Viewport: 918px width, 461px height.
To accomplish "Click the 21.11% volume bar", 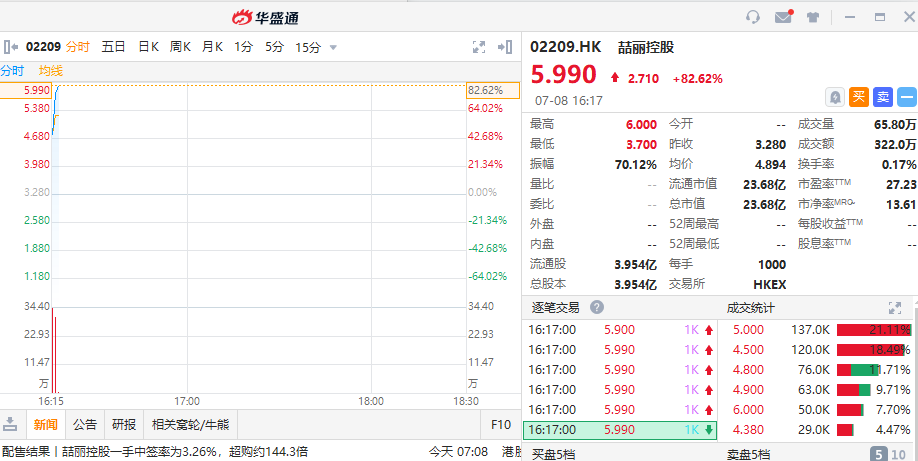I will coord(874,330).
